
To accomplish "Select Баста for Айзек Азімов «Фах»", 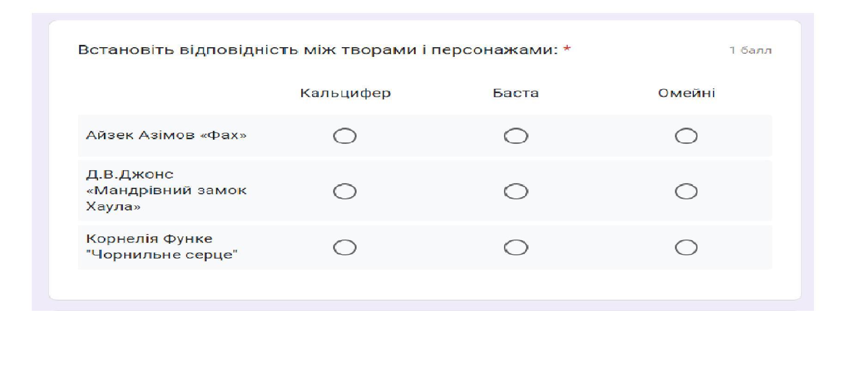I will pos(516,136).
